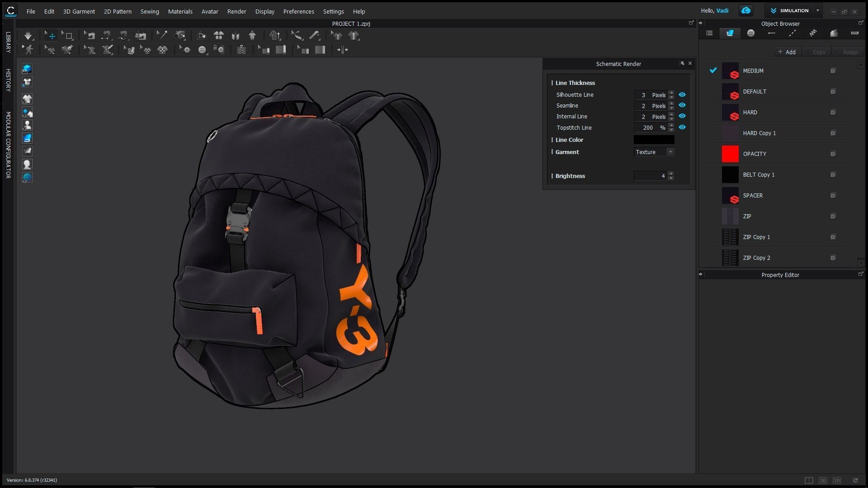Click the walking avatar animation icon
Screen dimensions: 868x488
(29, 50)
